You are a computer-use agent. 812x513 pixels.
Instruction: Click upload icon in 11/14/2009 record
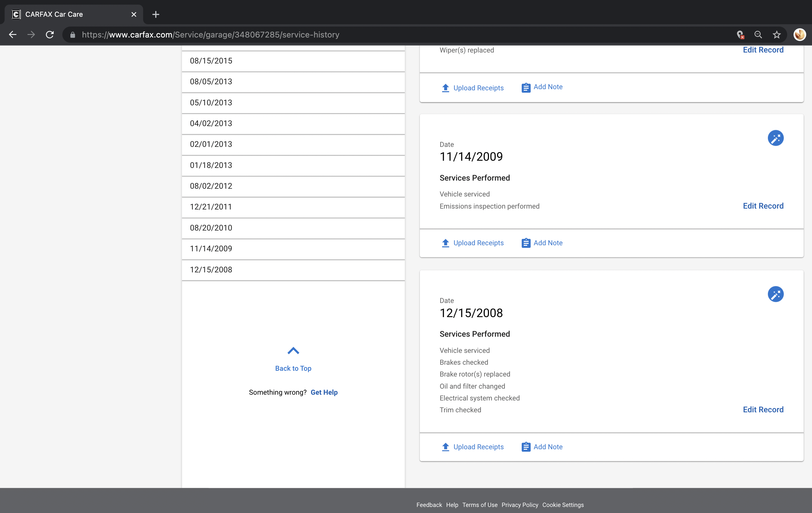(446, 243)
